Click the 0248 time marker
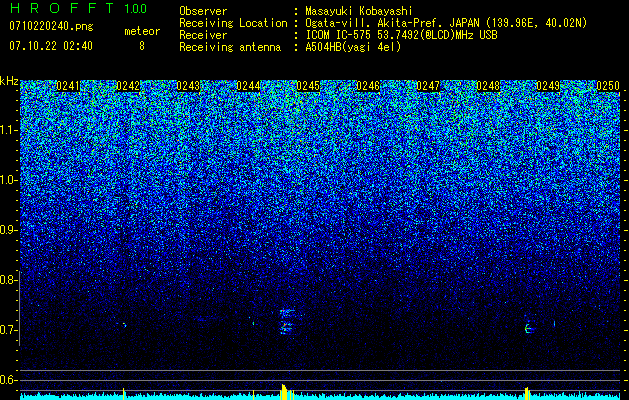Image resolution: width=629 pixels, height=400 pixels. click(x=488, y=86)
